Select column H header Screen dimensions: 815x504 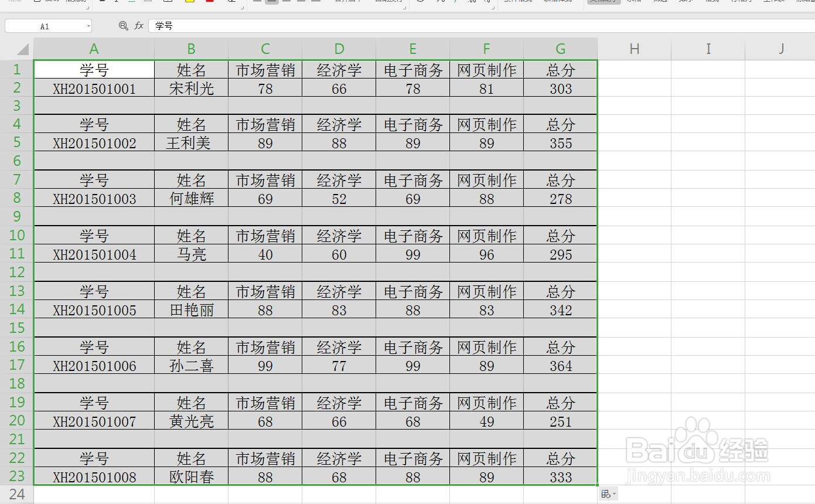click(635, 49)
